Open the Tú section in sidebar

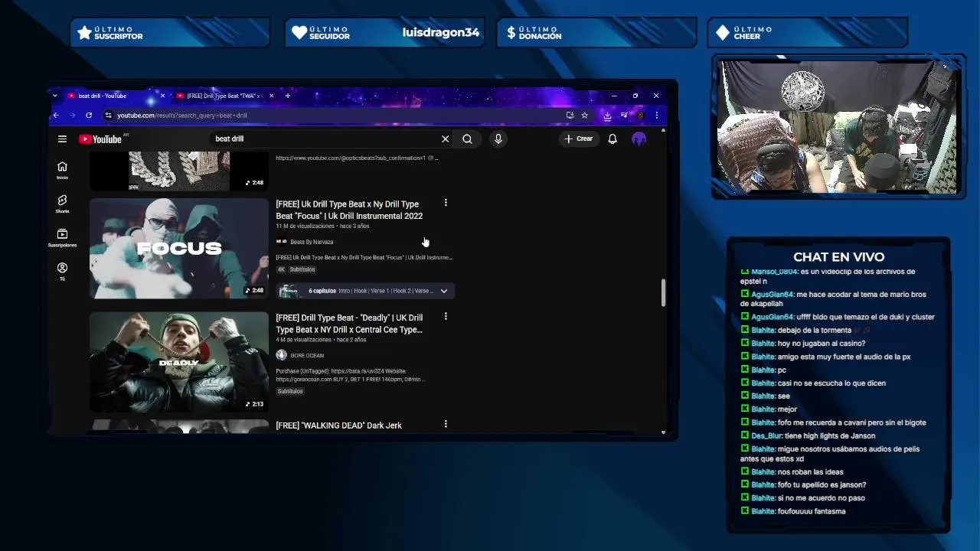[62, 271]
